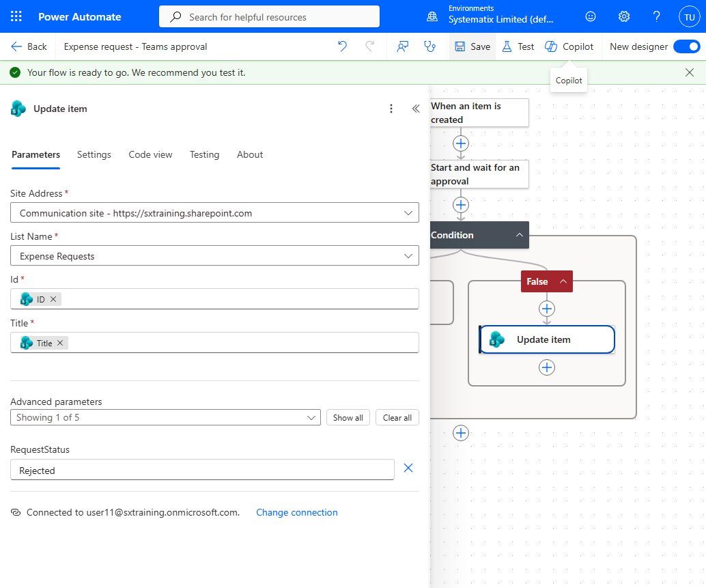Click the RequestStatus field containing Rejected
This screenshot has height=588, width=706.
tap(202, 470)
